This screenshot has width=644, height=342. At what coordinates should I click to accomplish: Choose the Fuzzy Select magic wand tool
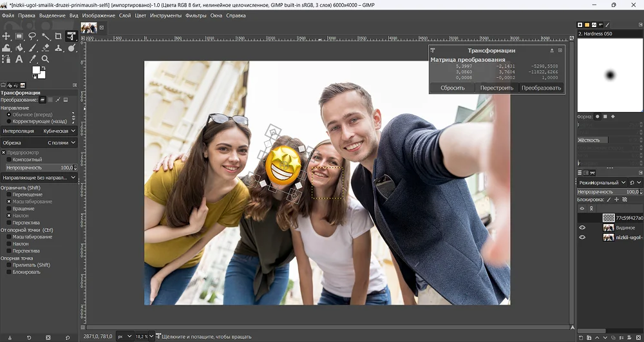46,37
